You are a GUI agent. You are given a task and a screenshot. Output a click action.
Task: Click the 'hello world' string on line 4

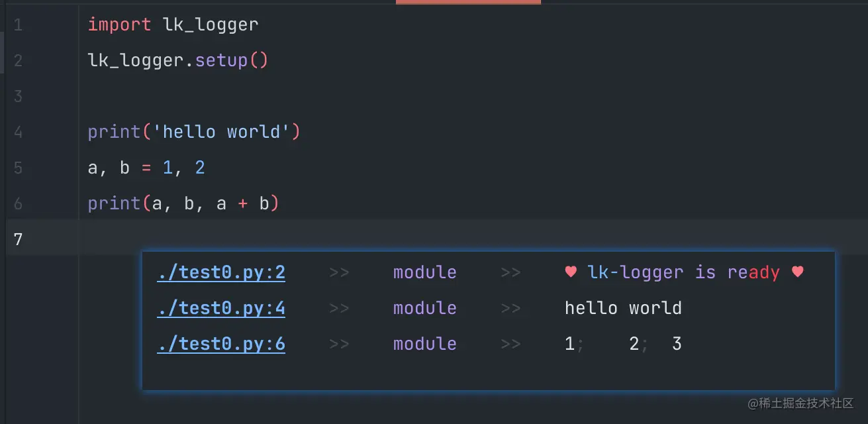pos(221,132)
